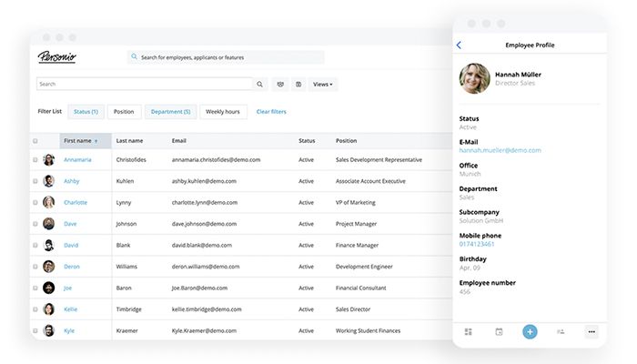Open the dashboard grid icon in the bottom bar
The width and height of the screenshot is (637, 364).
click(468, 332)
